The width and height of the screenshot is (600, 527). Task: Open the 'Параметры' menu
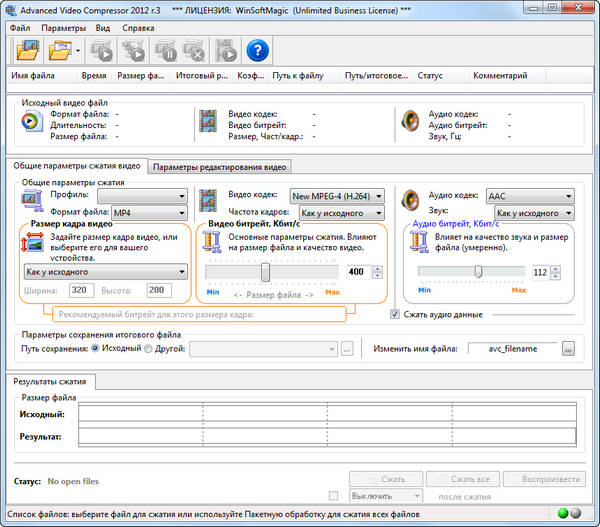coord(64,28)
